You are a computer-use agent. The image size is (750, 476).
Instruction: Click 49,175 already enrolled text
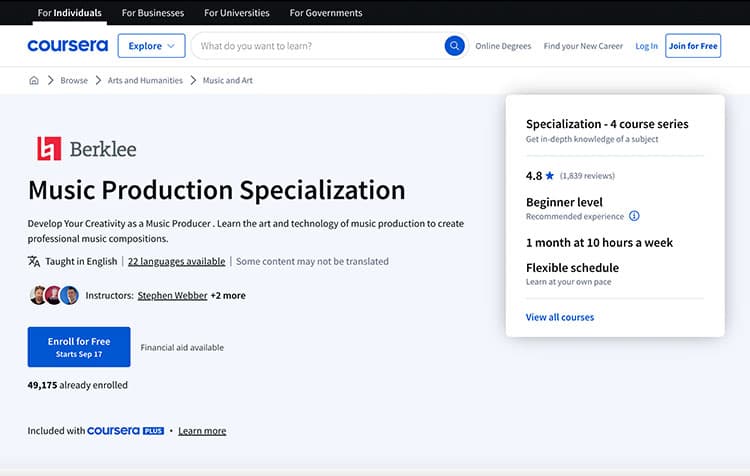[77, 385]
